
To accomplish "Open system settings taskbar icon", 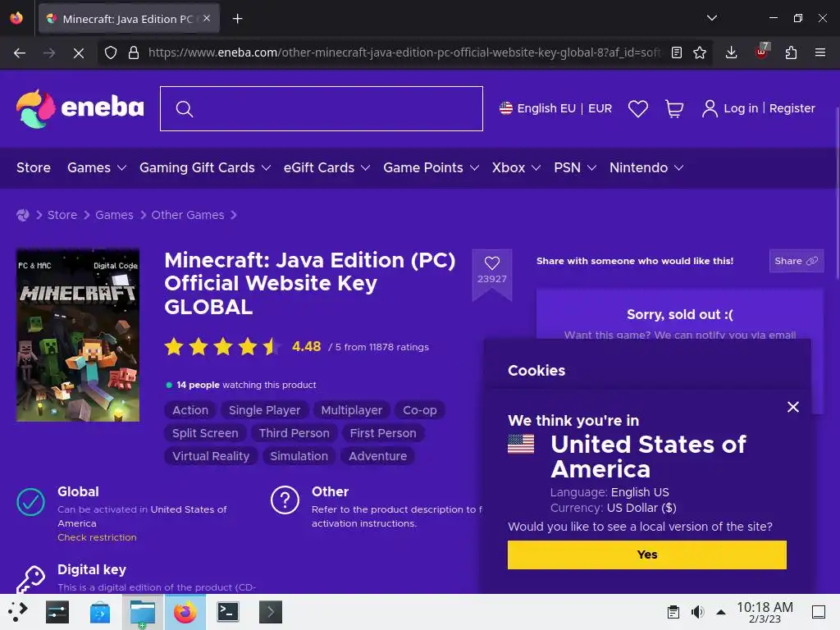I will 57,612.
